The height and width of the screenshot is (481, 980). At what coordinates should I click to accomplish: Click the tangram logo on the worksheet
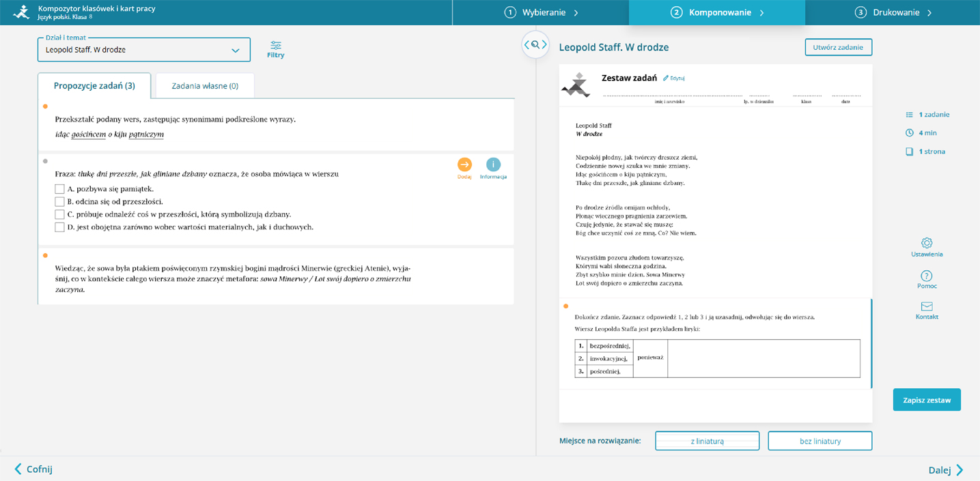coord(576,85)
